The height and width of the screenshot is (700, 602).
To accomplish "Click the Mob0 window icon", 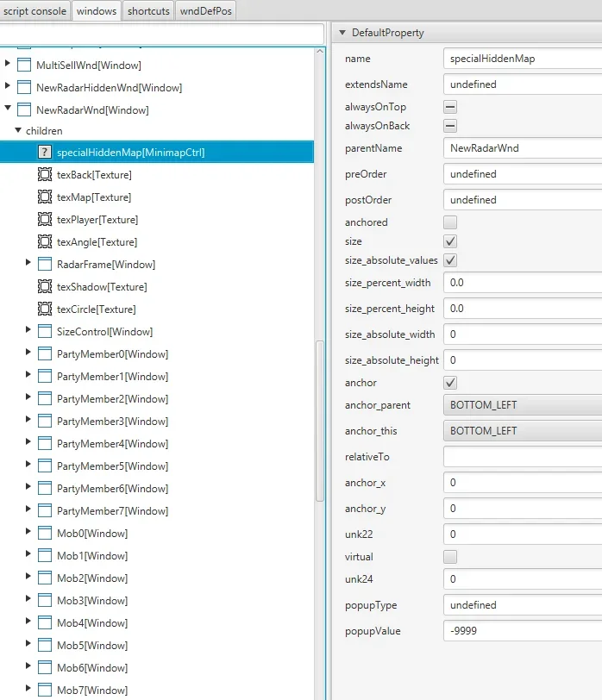I will 44,533.
